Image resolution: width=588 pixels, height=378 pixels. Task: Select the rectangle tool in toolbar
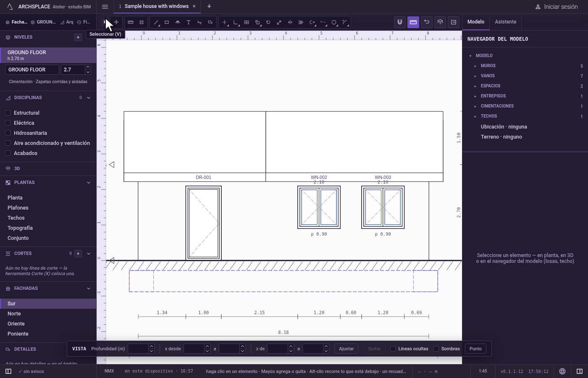click(167, 22)
